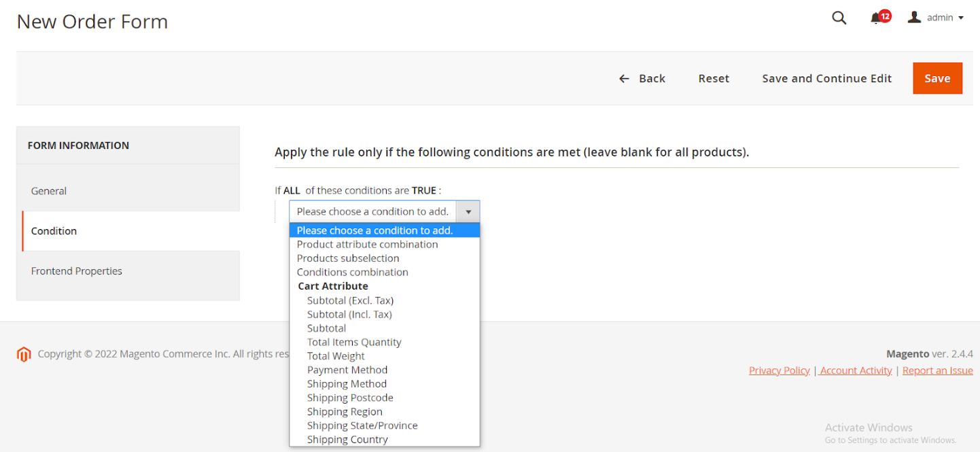
Task: Click the Report an Issue link
Action: (937, 370)
